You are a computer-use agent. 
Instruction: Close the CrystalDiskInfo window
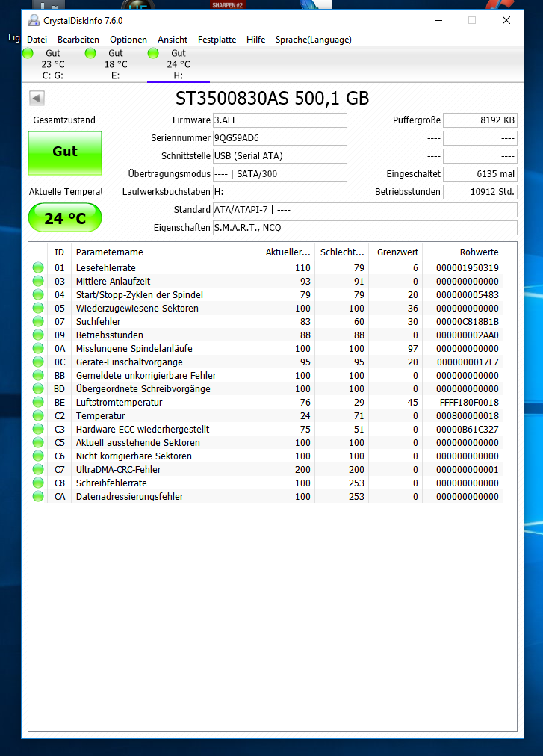(x=506, y=20)
